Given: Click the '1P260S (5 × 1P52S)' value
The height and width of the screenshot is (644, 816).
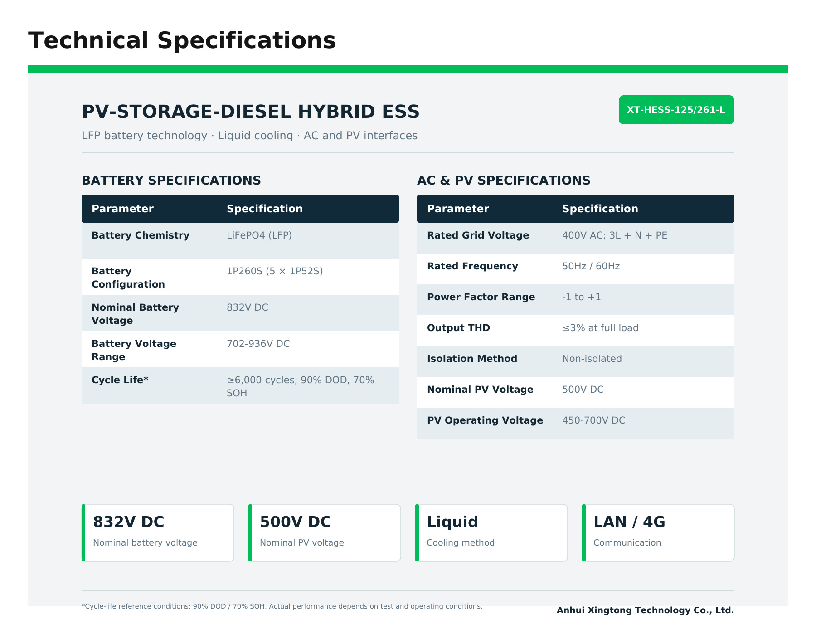Looking at the screenshot, I should 275,271.
